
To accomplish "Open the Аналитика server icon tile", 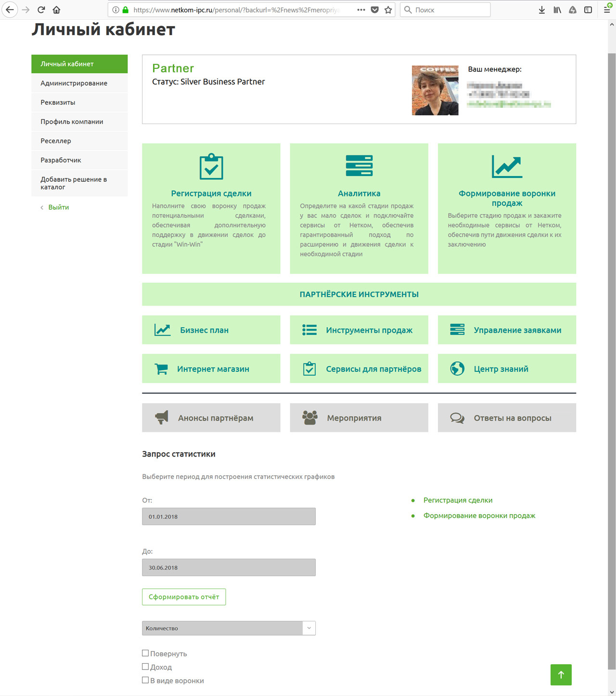I will 359,166.
